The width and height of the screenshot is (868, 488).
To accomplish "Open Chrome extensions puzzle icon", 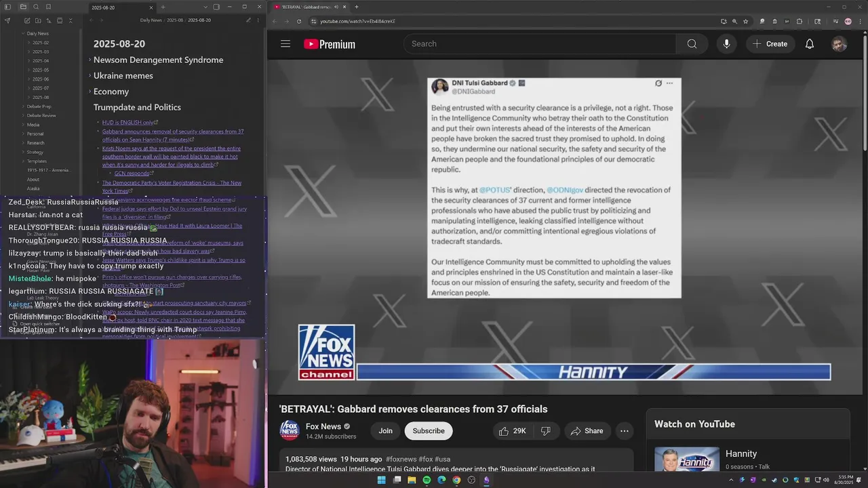I will [x=799, y=21].
